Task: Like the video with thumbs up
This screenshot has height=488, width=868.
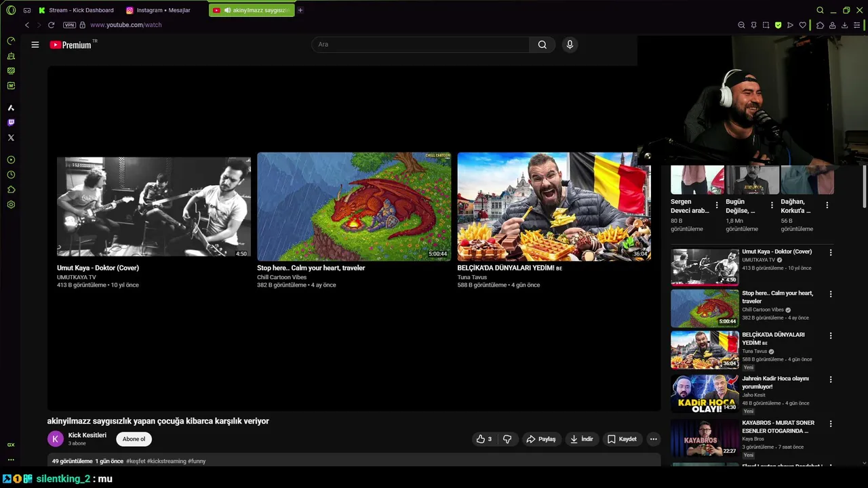Action: (x=484, y=439)
